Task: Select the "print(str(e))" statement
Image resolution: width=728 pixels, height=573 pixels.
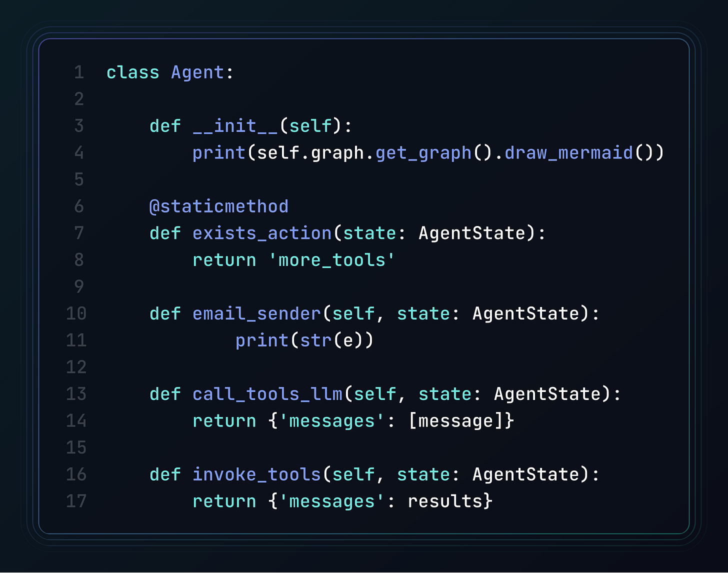Action: [304, 340]
